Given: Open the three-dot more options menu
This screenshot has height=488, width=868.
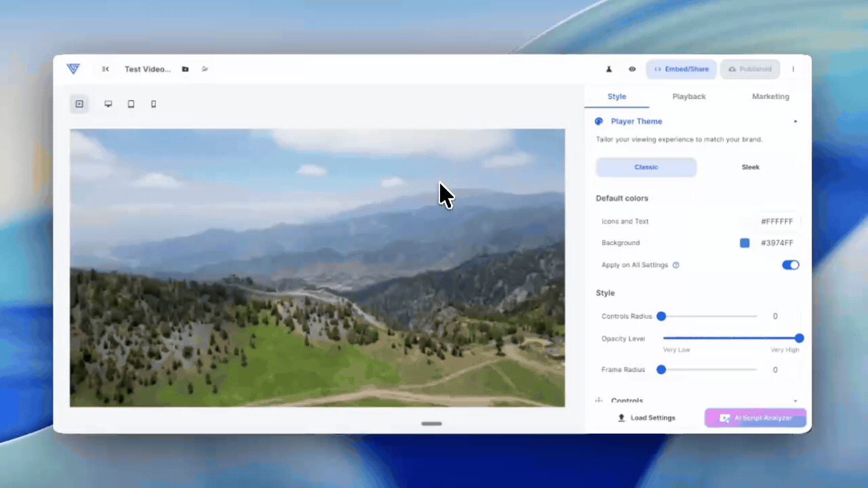Looking at the screenshot, I should coord(793,69).
